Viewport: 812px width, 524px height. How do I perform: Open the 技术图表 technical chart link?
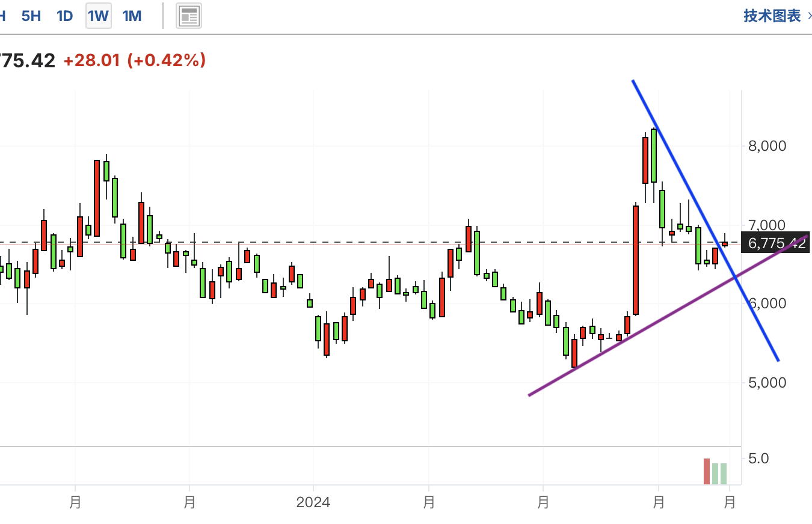(x=777, y=16)
